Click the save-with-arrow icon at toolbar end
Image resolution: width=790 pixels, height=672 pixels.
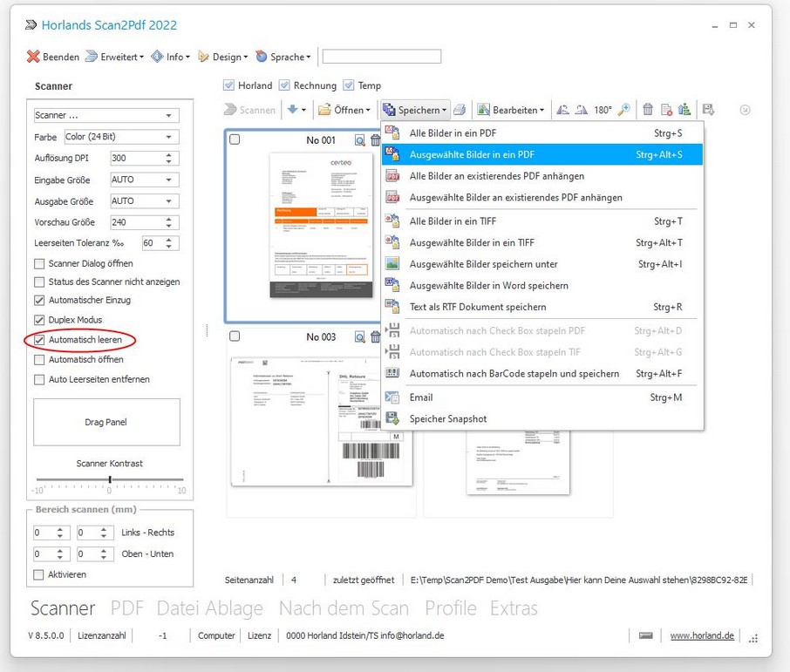pos(708,109)
